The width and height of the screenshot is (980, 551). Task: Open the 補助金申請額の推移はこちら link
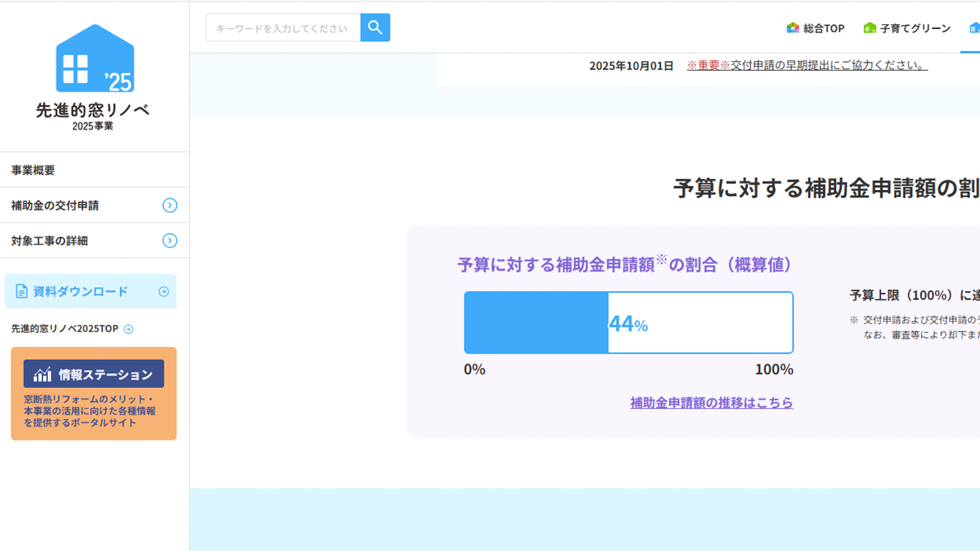point(711,403)
